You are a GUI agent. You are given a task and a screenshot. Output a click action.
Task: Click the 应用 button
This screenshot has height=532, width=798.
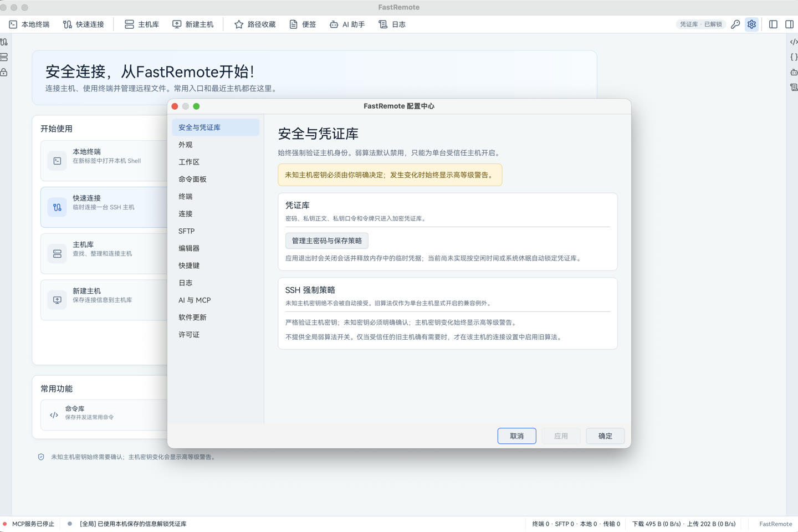[x=561, y=436]
